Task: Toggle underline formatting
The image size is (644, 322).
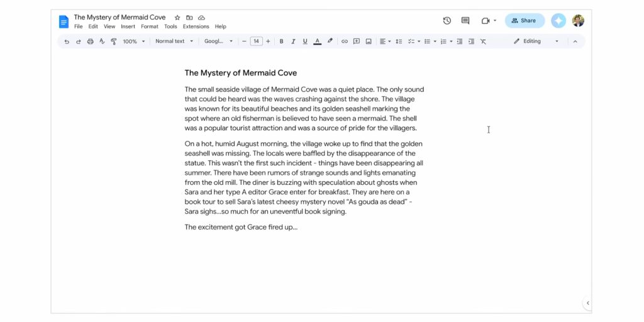Action: click(x=305, y=42)
